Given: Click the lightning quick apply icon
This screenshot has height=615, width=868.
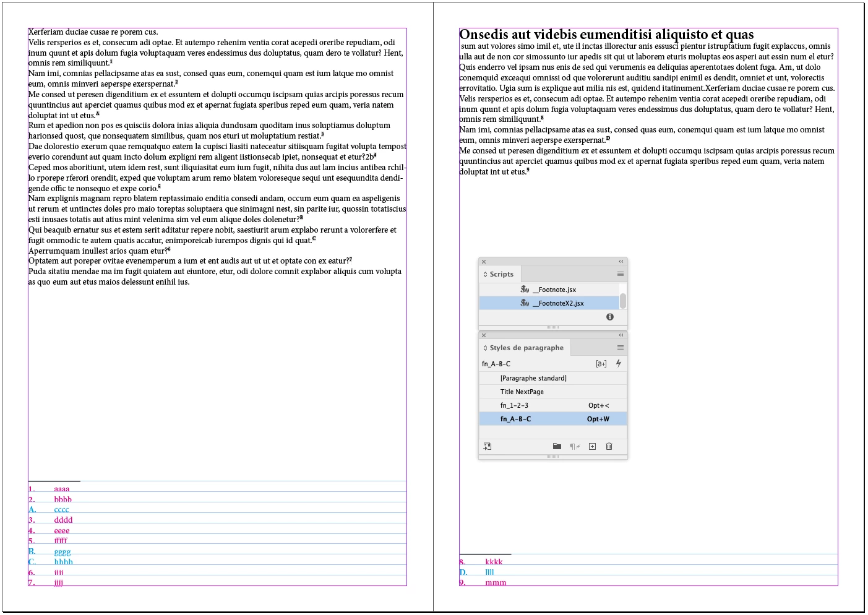Looking at the screenshot, I should tap(618, 363).
